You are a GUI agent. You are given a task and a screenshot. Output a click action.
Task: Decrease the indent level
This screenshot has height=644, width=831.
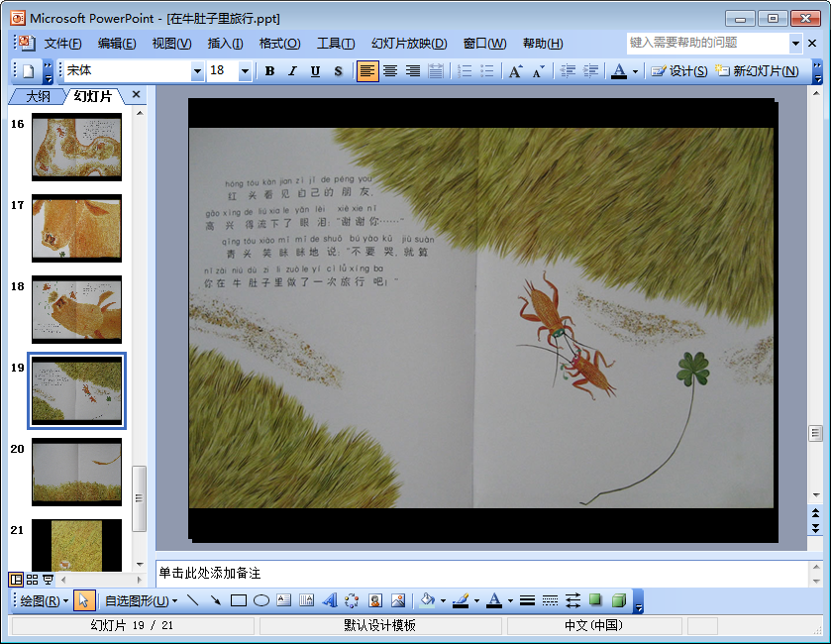pyautogui.click(x=568, y=71)
